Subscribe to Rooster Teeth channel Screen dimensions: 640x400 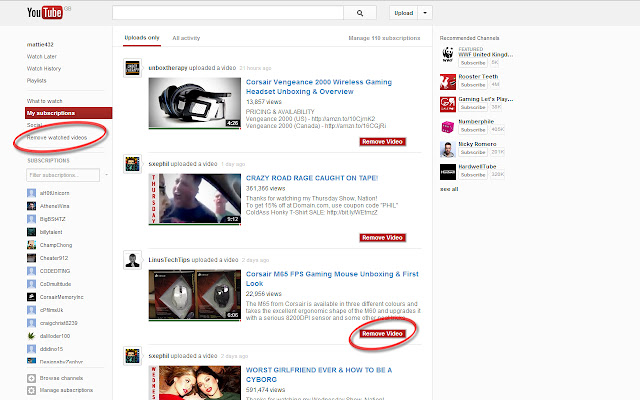(473, 85)
